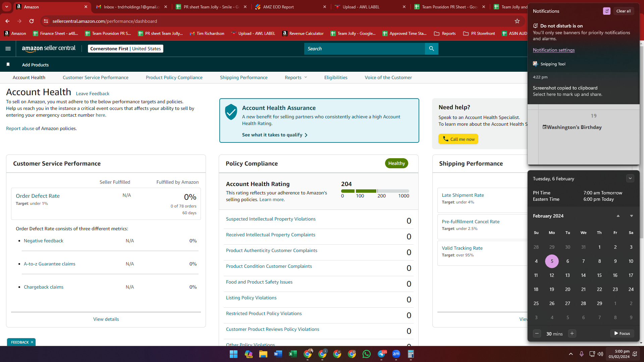View details of Customer Service Performance
This screenshot has height=362, width=644.
pyautogui.click(x=106, y=319)
